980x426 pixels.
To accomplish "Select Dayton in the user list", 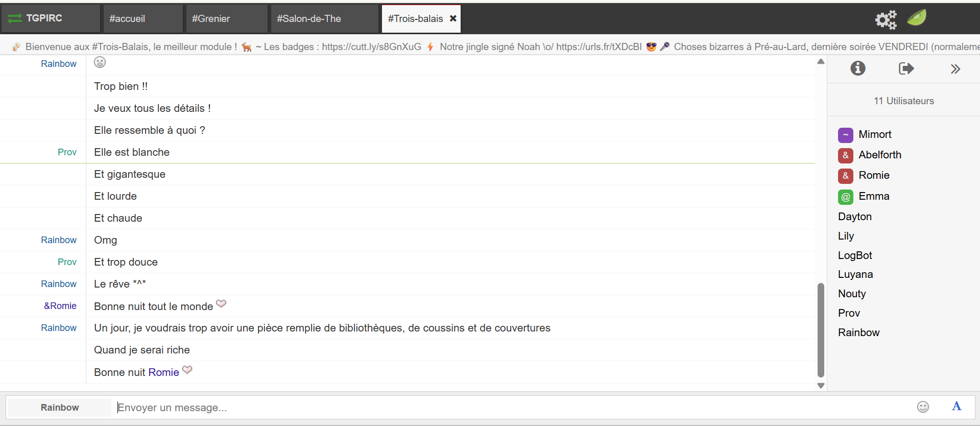I will 855,217.
